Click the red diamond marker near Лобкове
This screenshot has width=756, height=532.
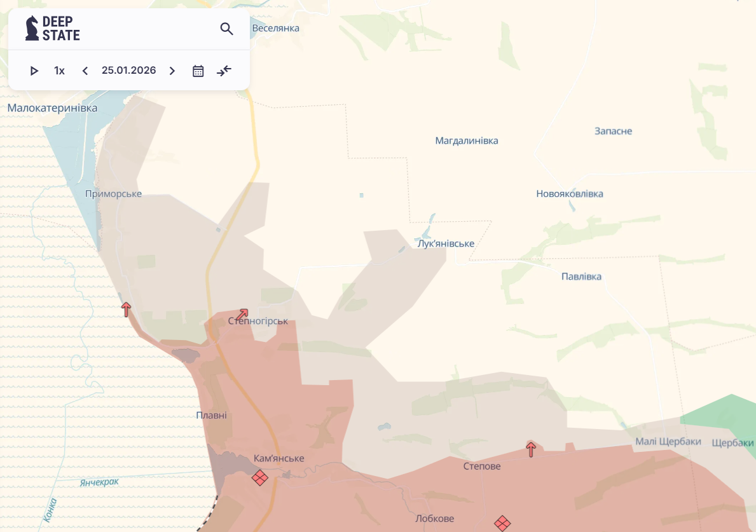(502, 523)
